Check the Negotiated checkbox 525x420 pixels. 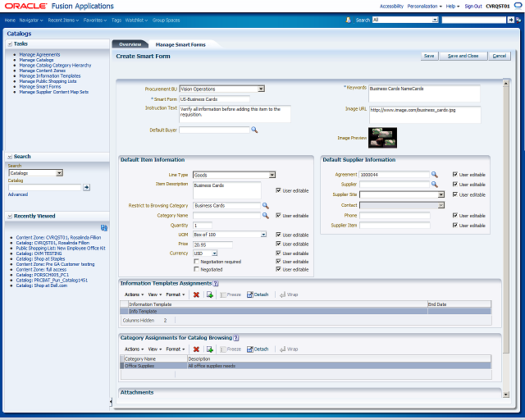pos(197,269)
